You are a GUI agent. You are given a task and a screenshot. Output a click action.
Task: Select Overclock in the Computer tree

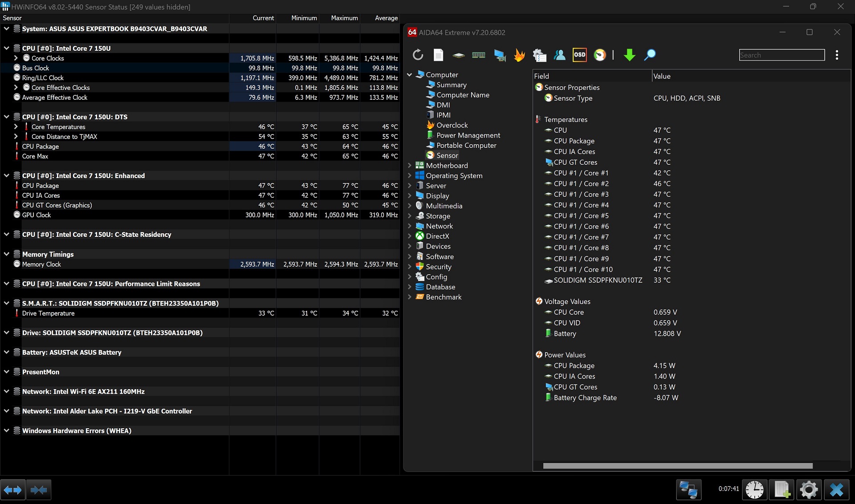click(452, 125)
